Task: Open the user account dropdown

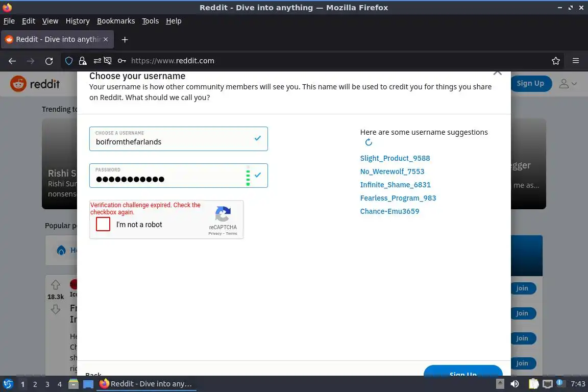Action: point(568,84)
